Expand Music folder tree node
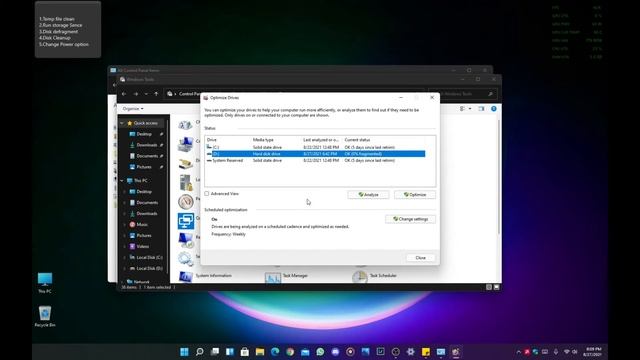Screen dimensions: 640x360 point(125,224)
